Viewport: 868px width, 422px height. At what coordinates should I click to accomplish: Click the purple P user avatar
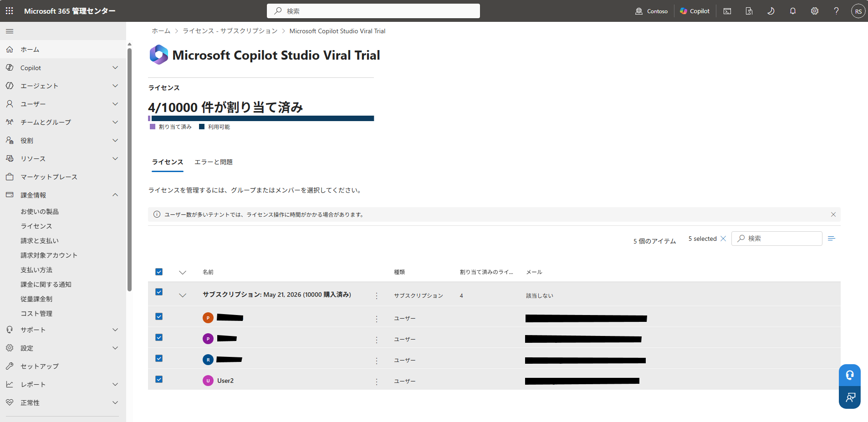pyautogui.click(x=208, y=339)
